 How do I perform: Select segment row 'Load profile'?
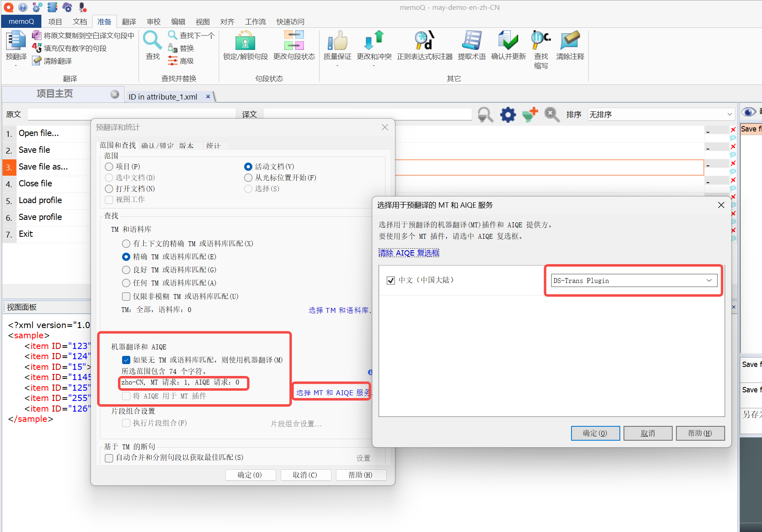point(47,200)
